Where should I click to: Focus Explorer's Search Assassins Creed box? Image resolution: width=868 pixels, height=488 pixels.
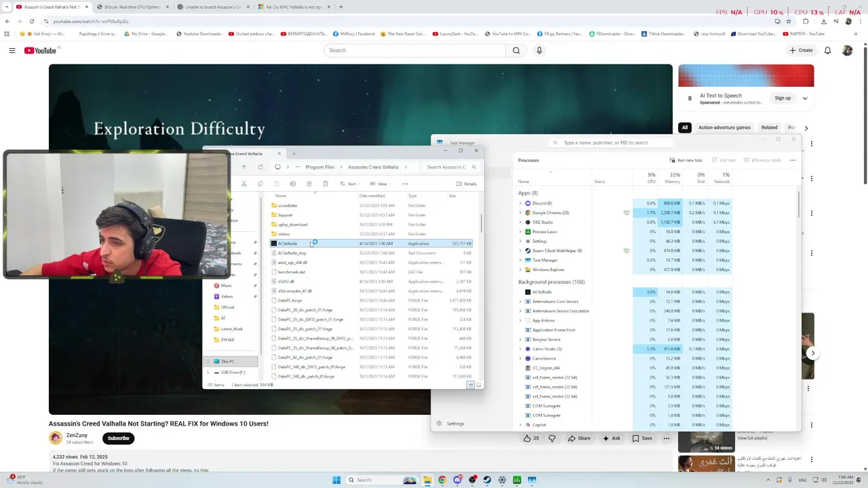pos(449,167)
